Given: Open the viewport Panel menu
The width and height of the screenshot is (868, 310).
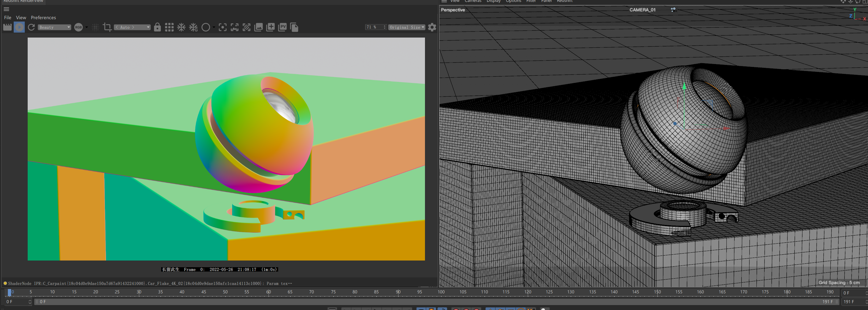Looking at the screenshot, I should [546, 1].
